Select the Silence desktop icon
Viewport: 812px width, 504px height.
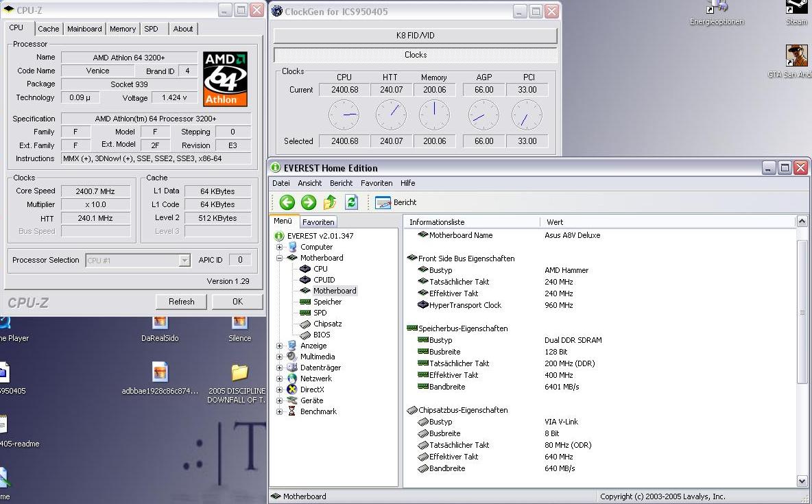[x=240, y=329]
